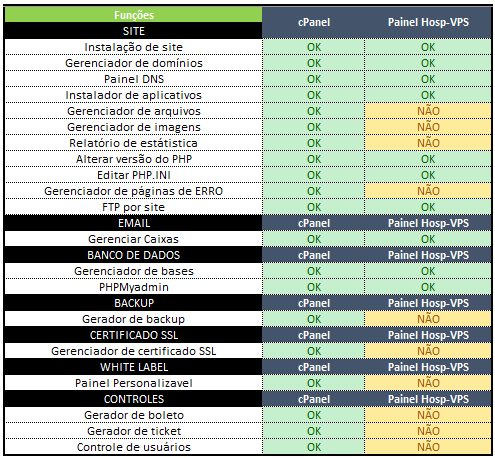Viewport: 495px width, 458px height.
Task: Click the Painel DNS row label
Action: [134, 79]
